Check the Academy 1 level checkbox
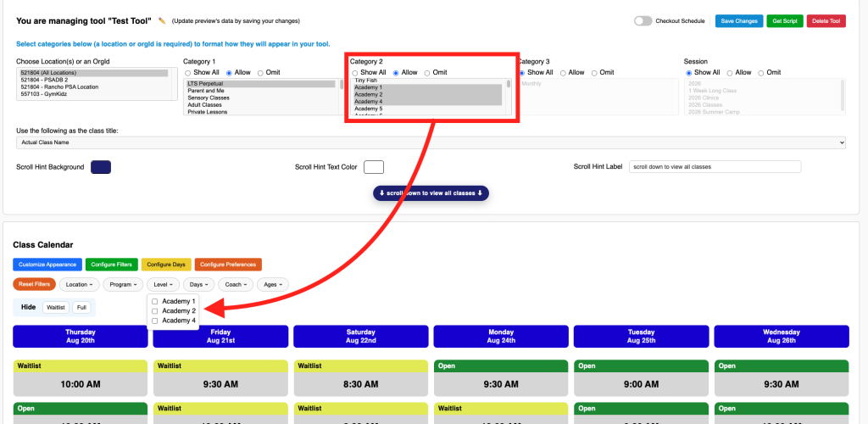Screen dimensions: 868x424 coord(155,302)
